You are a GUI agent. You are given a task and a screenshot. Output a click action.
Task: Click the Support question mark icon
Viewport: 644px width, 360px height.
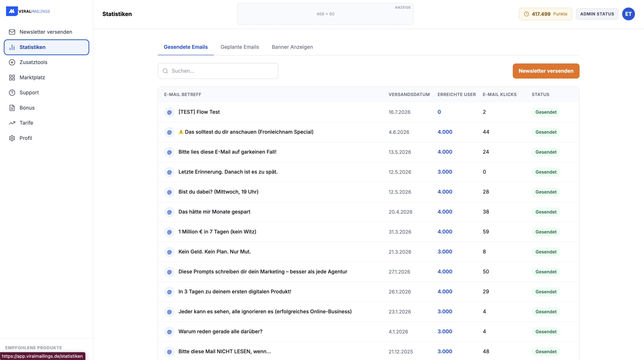(12, 92)
